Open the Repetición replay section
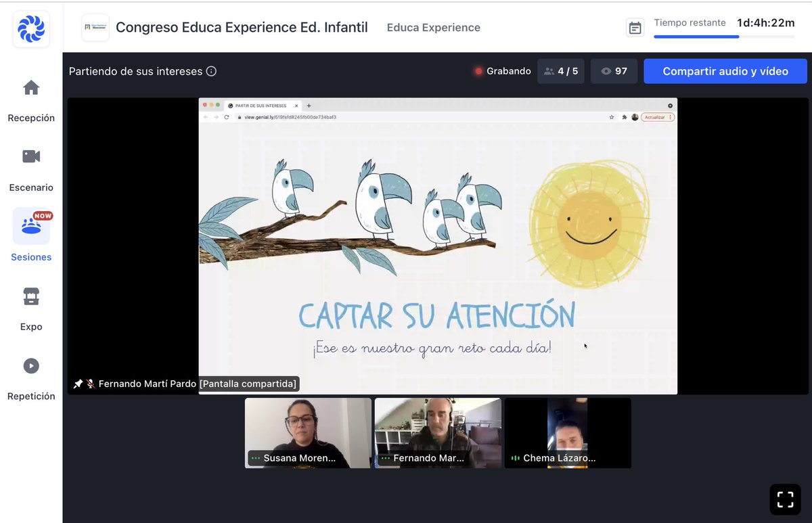812x523 pixels. coord(31,366)
